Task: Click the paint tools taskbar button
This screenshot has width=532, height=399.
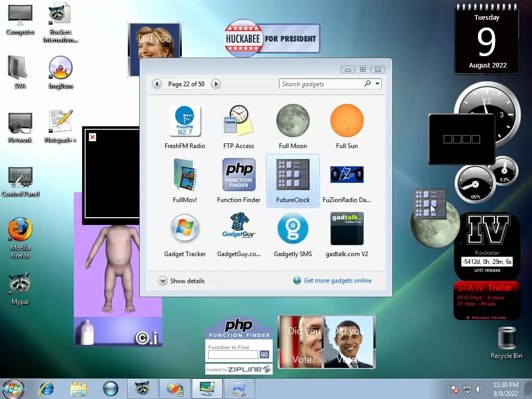Action: 175,389
